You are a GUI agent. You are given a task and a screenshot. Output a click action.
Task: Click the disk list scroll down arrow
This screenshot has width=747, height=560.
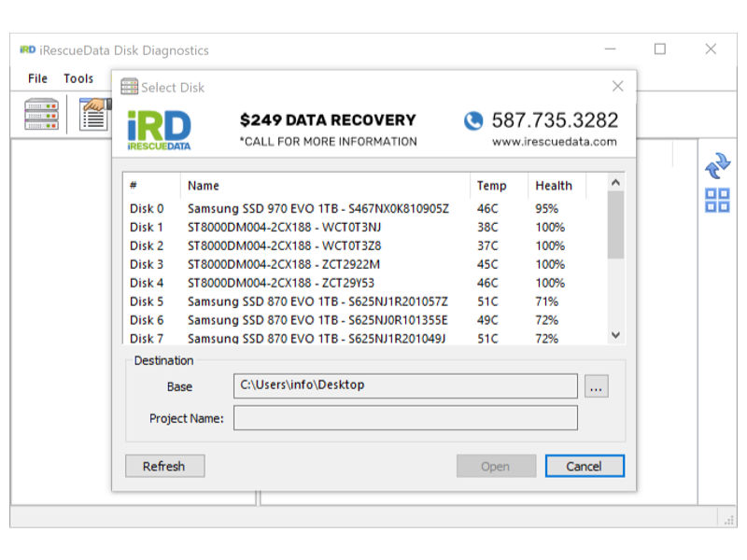(615, 335)
